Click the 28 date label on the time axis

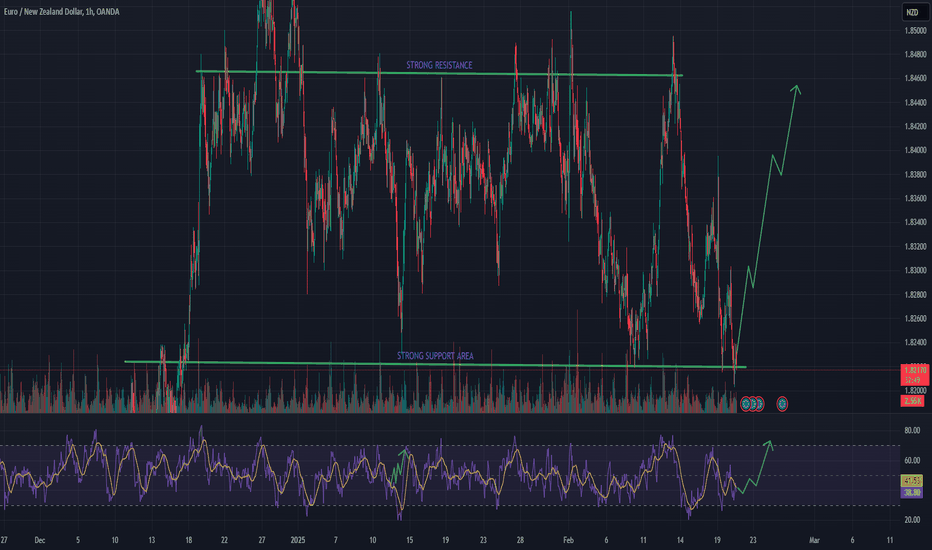(x=520, y=540)
